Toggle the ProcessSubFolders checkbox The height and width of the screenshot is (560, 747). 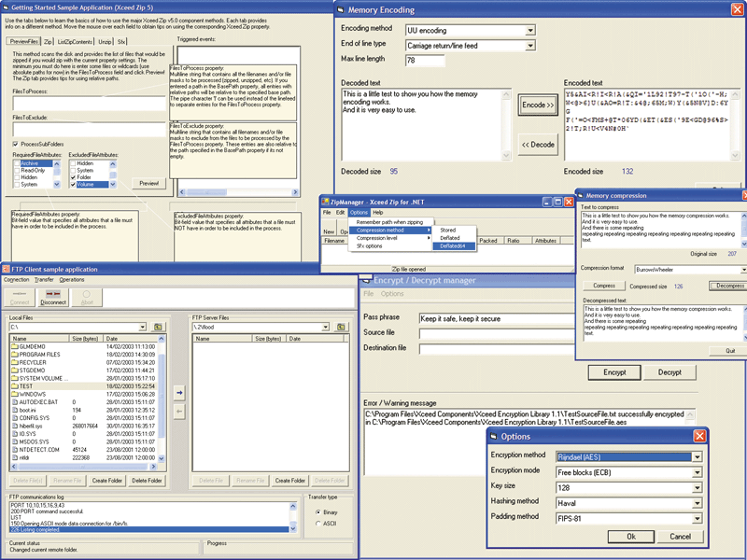click(x=16, y=144)
